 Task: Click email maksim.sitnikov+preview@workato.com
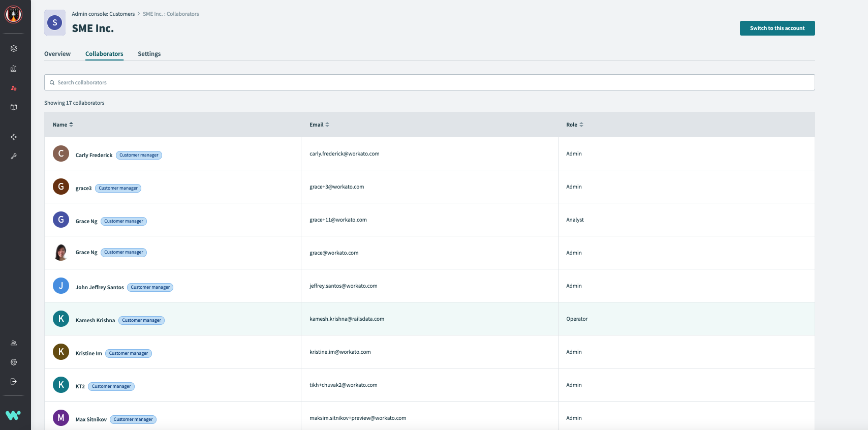[358, 418]
